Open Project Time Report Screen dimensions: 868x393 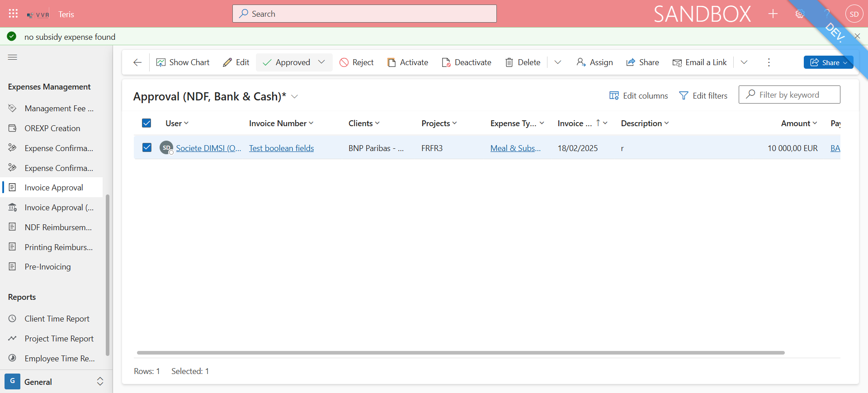point(52,339)
